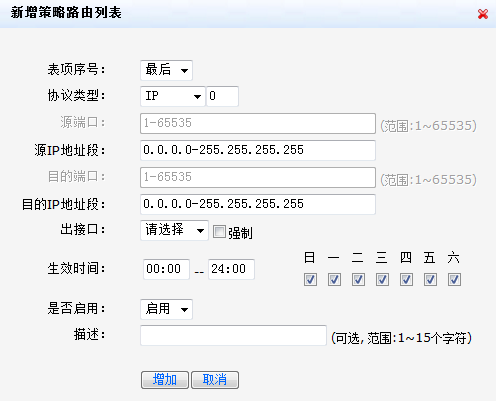Click the 目的IP地址段 input field

[x=258, y=204]
